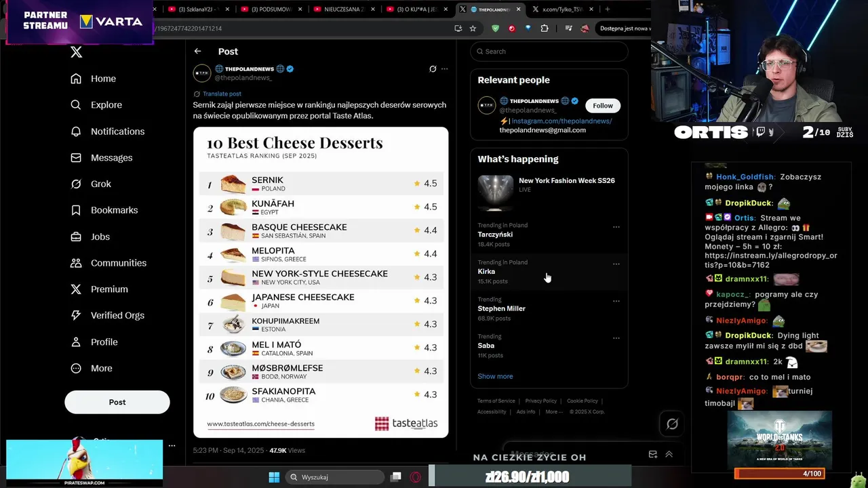Open Cookie Policy footer link
The height and width of the screenshot is (488, 868).
(583, 401)
